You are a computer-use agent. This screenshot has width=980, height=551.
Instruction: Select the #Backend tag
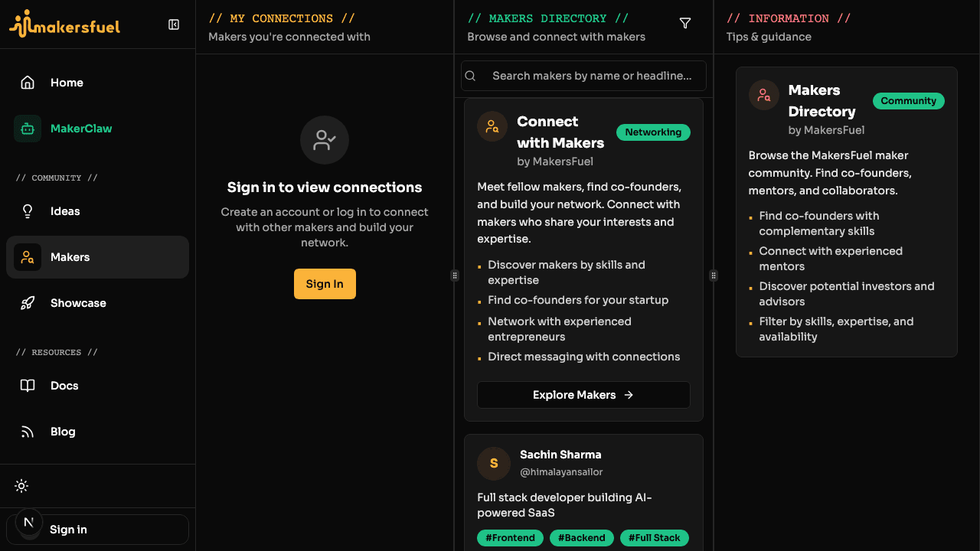[582, 538]
